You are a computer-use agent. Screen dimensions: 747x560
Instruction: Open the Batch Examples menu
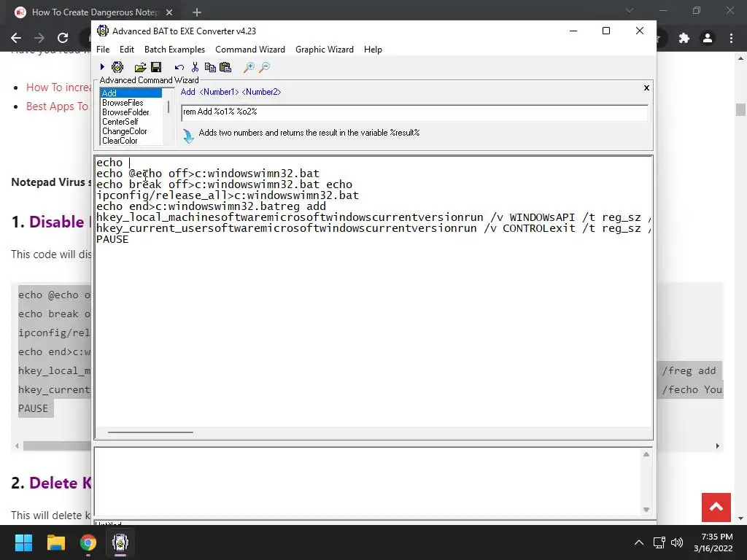coord(174,50)
